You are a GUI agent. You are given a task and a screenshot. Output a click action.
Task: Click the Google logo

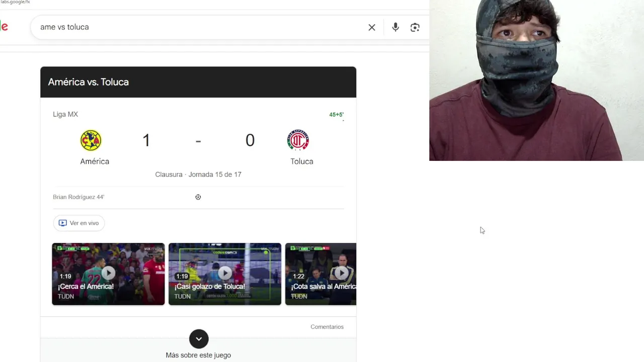(x=4, y=27)
